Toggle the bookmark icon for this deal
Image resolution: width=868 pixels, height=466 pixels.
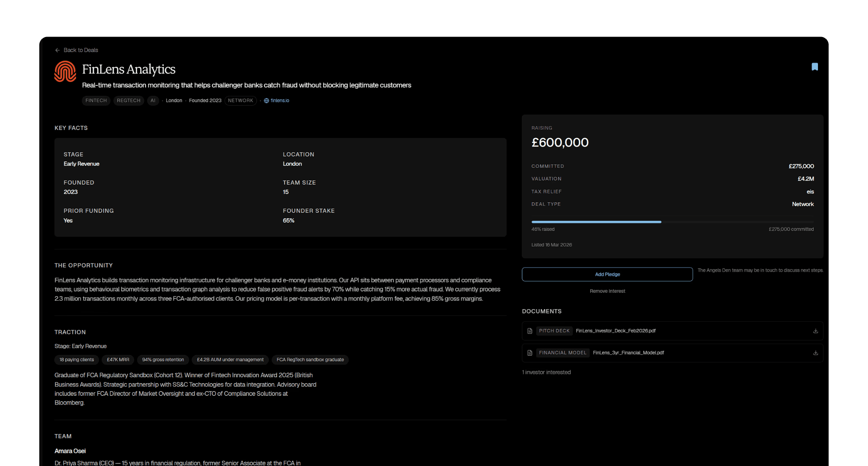point(815,67)
